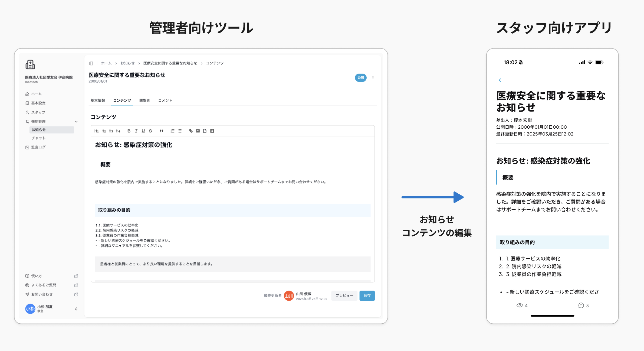The image size is (644, 351).
Task: Toggle underline formatting in content editor
Action: [143, 131]
